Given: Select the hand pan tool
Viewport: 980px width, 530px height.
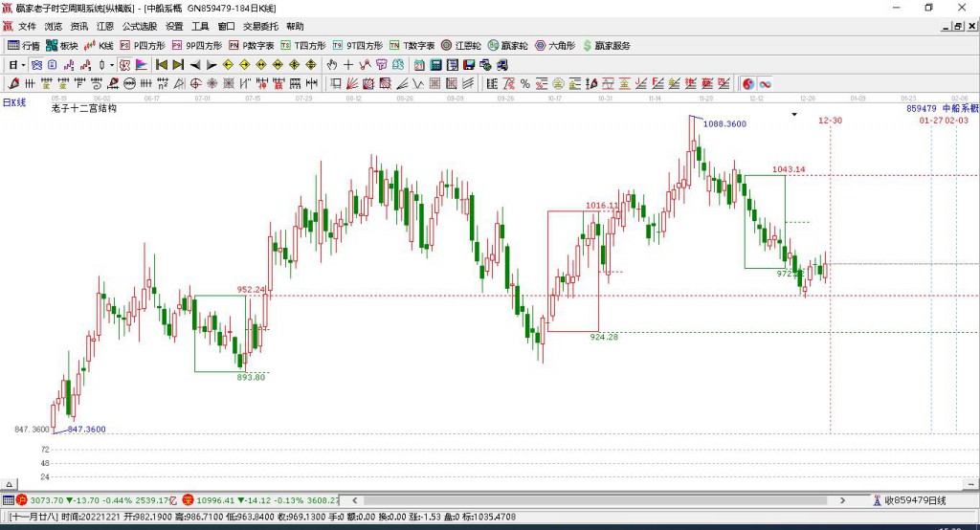Looking at the screenshot, I should click(x=332, y=65).
